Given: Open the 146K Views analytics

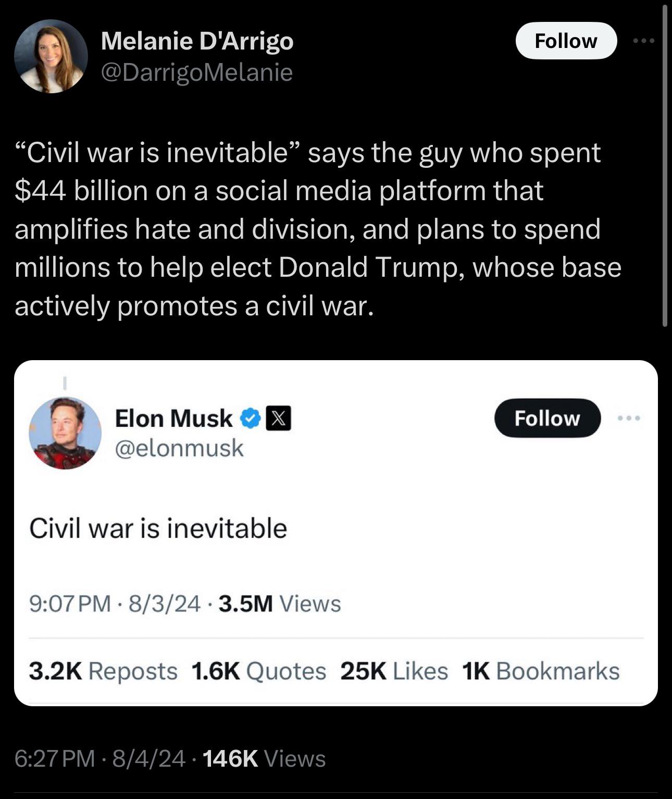Looking at the screenshot, I should tap(264, 758).
